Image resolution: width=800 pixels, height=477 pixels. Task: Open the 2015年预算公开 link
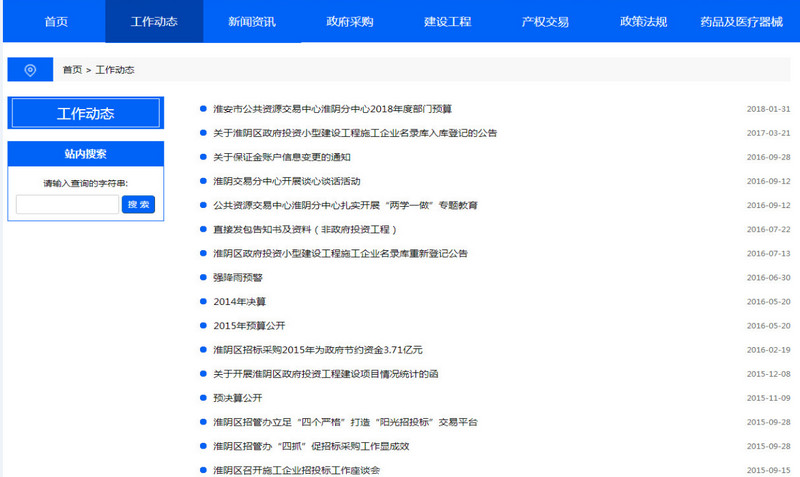(x=249, y=326)
